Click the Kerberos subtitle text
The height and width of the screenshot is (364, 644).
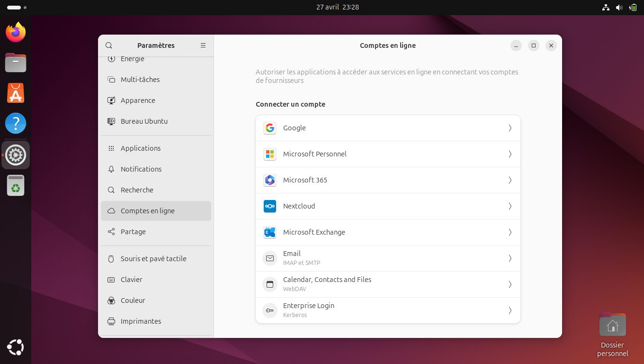pyautogui.click(x=295, y=315)
